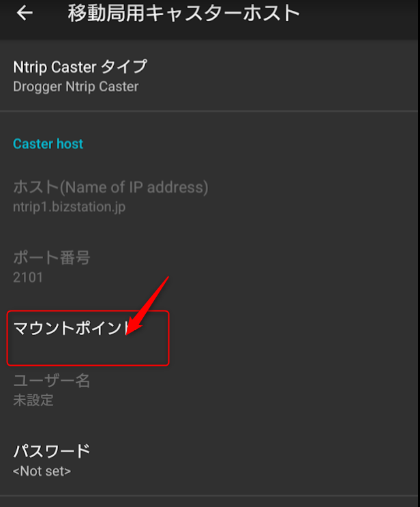The width and height of the screenshot is (420, 507).
Task: Tap the 2101 port value
Action: tap(28, 277)
